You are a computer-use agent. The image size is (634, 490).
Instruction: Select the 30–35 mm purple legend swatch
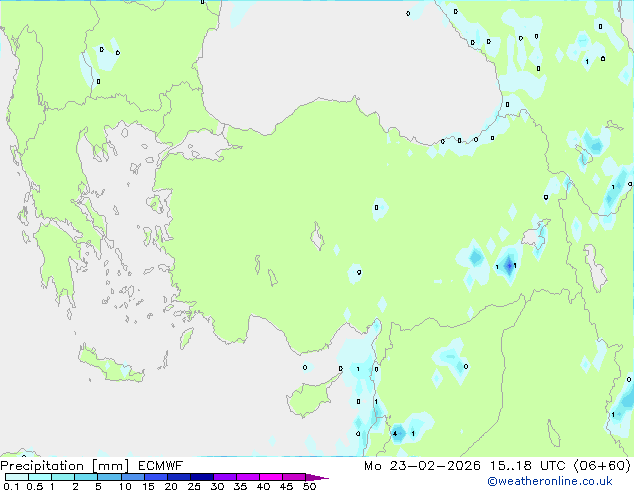click(x=224, y=477)
